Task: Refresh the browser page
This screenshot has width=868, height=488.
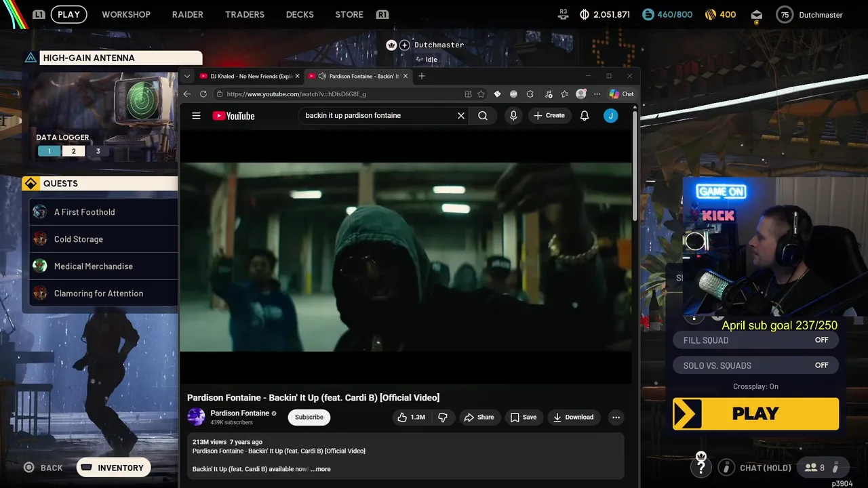Action: [x=203, y=94]
